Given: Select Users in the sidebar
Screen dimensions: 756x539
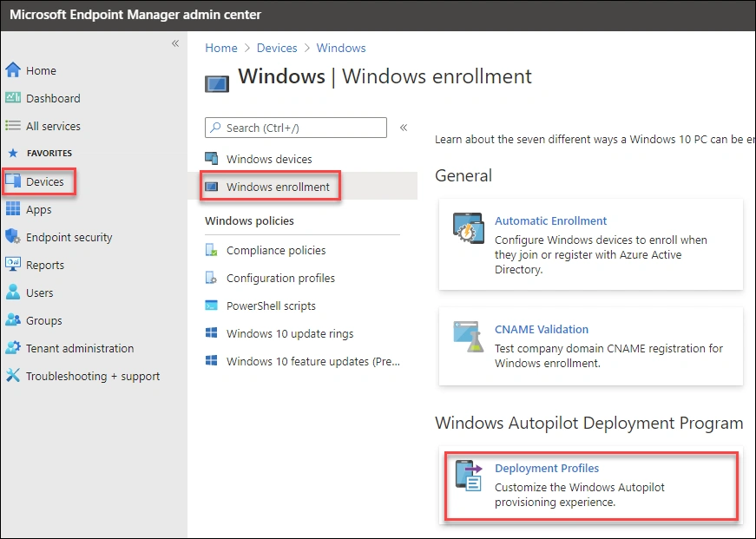Looking at the screenshot, I should pyautogui.click(x=40, y=293).
